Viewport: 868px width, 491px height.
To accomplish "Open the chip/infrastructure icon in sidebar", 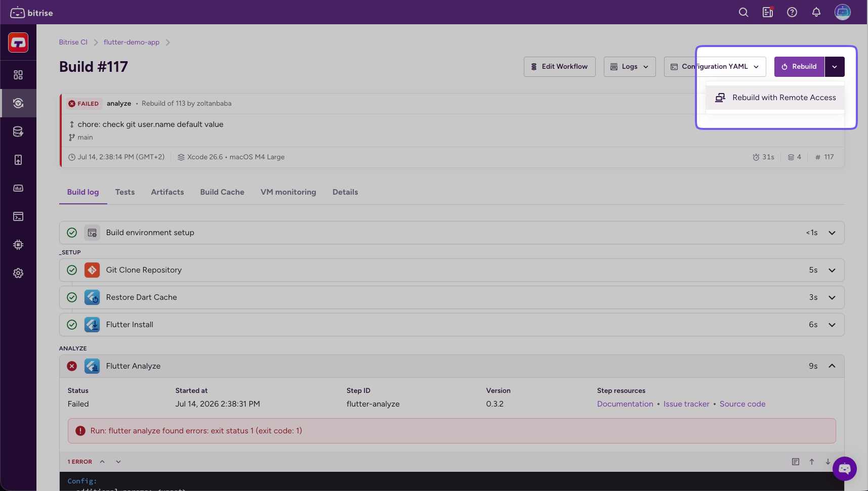I will point(18,245).
